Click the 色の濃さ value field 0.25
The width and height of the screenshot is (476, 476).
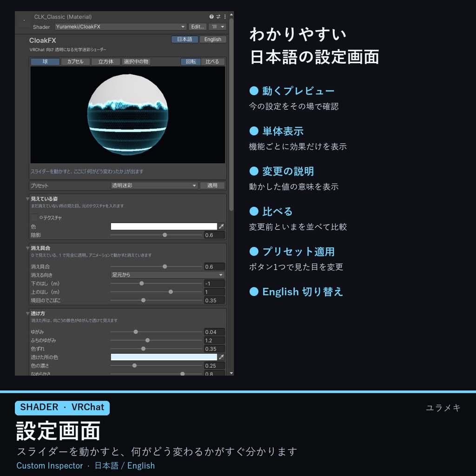tap(214, 365)
